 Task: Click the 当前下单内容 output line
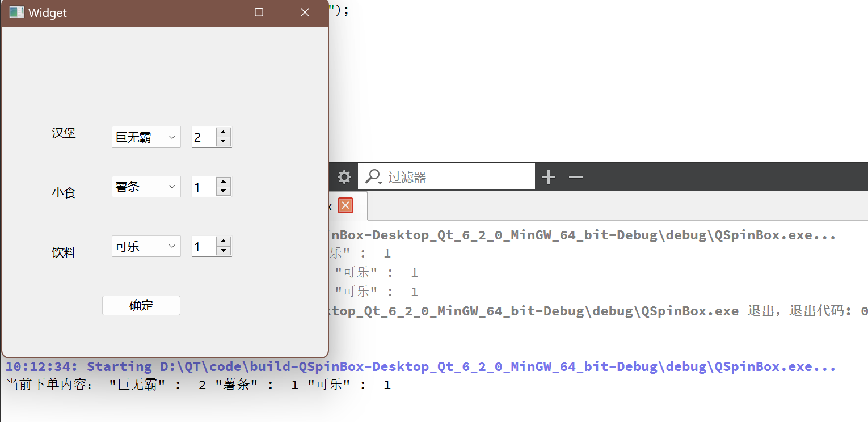click(198, 385)
